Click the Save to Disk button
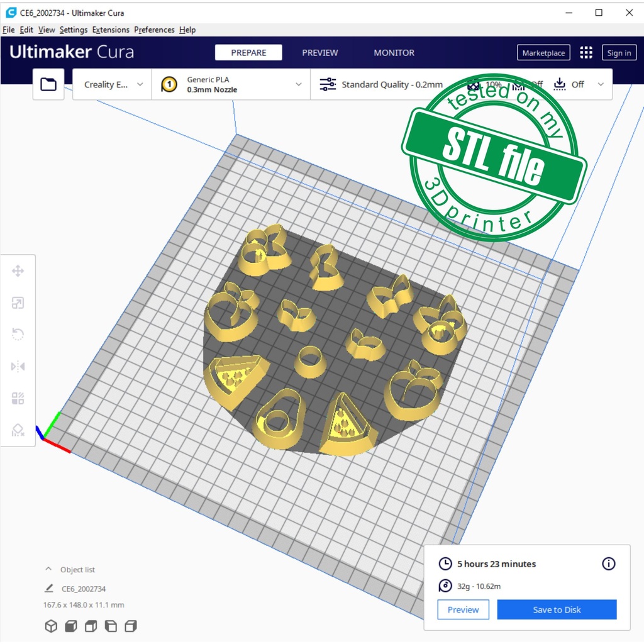The width and height of the screenshot is (644, 644). [x=557, y=609]
